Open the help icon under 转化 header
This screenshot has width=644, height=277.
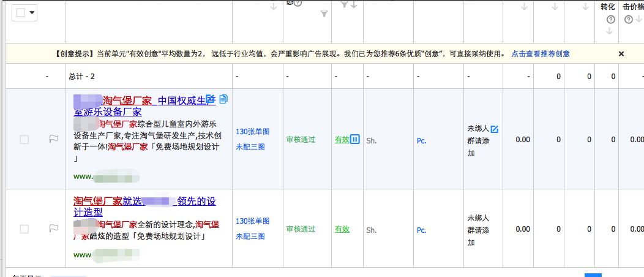click(x=611, y=20)
